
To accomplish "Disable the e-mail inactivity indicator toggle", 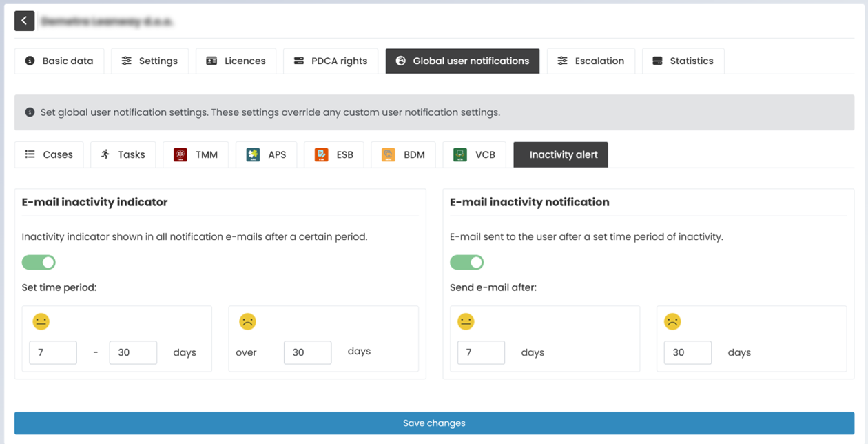I will [39, 263].
